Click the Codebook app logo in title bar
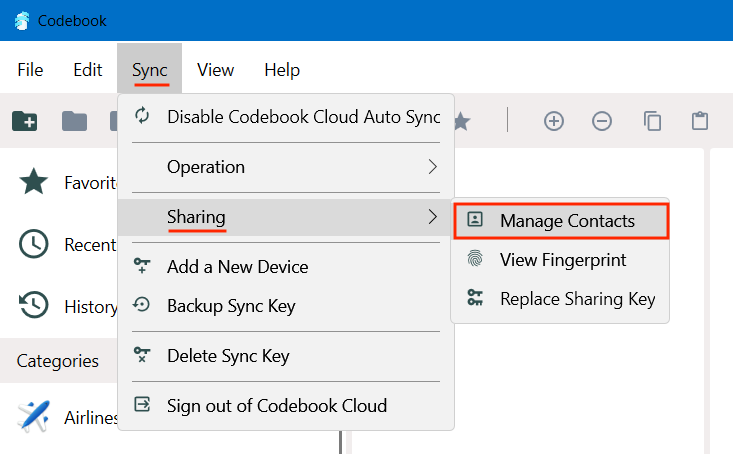Viewport: 733px width, 454px height. (x=22, y=21)
